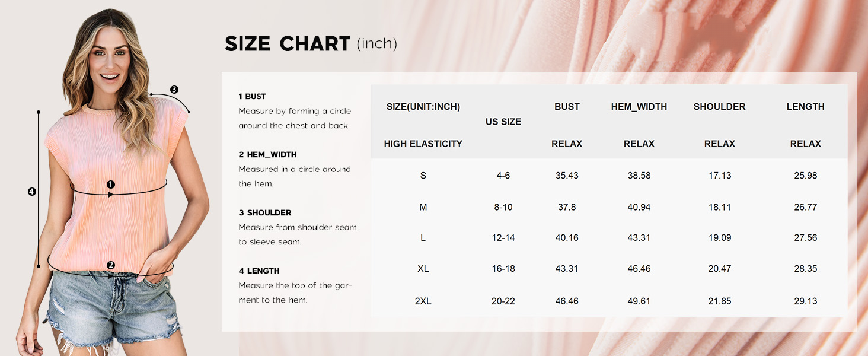Select the "4 LENGTH" legend heading
868x356 pixels.
(259, 271)
